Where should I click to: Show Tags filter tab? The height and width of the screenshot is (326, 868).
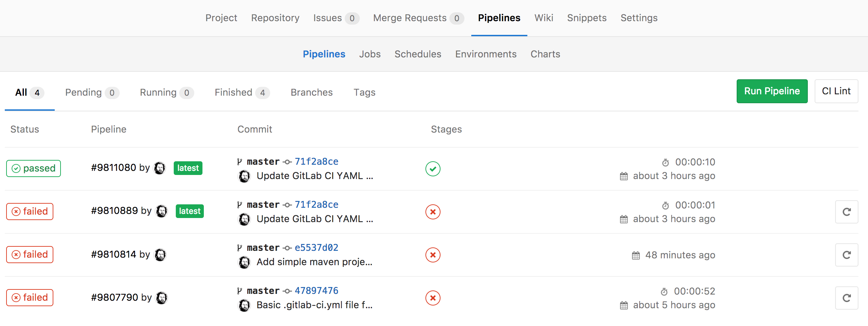364,92
